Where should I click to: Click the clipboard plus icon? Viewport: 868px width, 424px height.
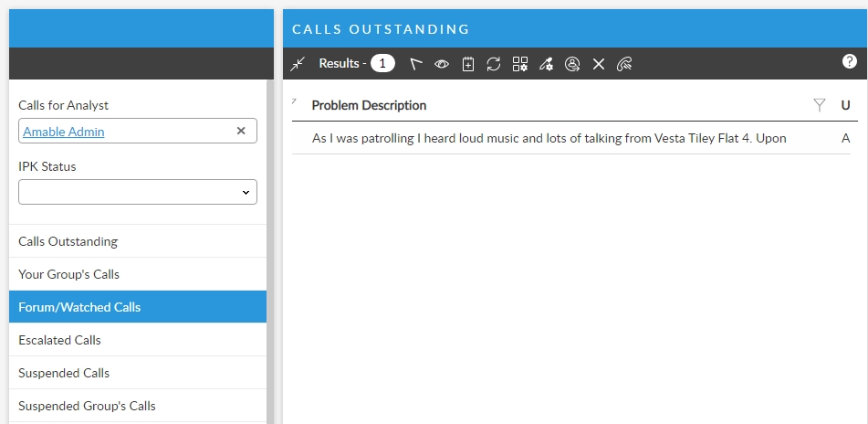[x=468, y=64]
